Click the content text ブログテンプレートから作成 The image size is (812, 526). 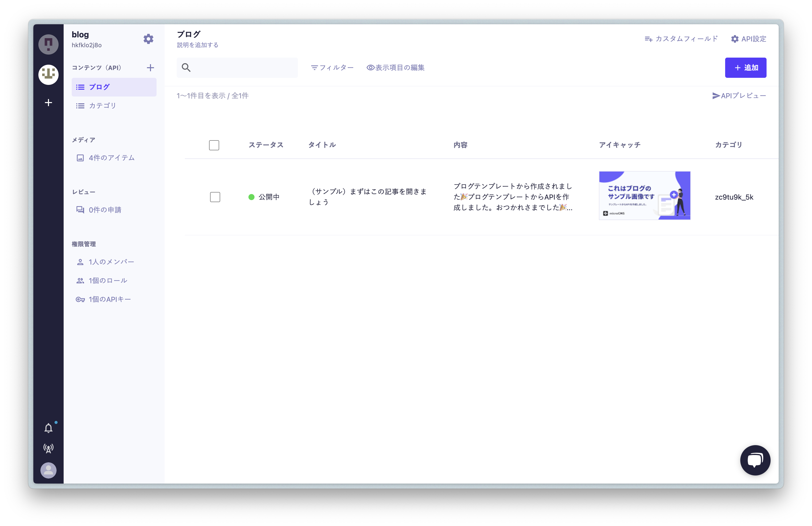point(513,197)
